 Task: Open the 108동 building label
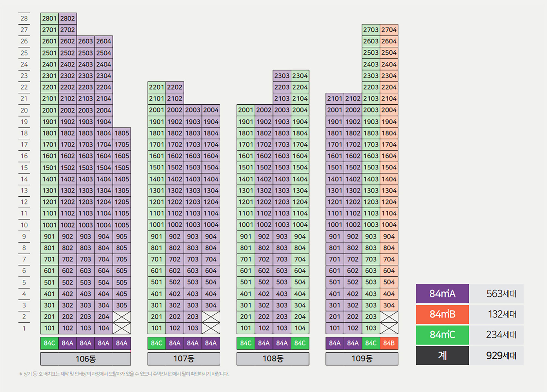pos(273,359)
